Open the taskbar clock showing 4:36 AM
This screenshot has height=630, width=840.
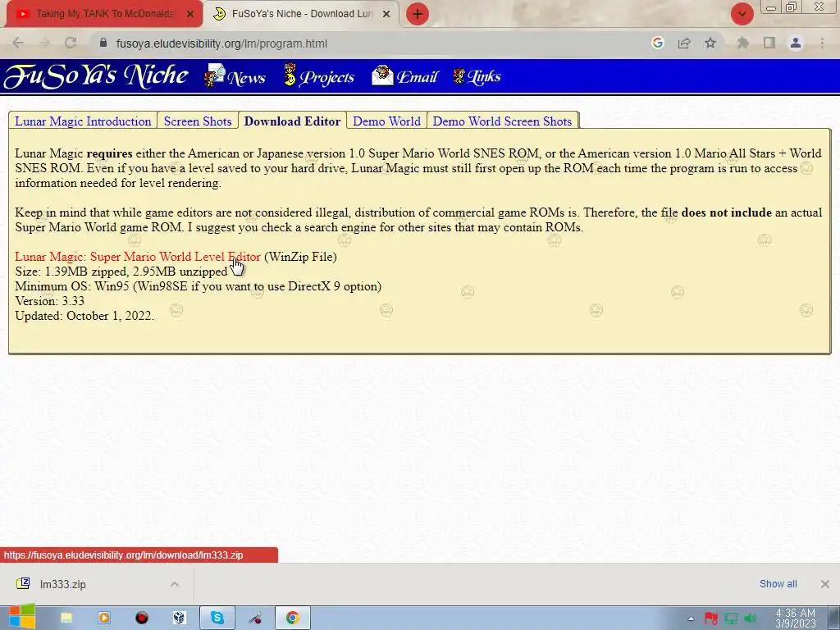(x=796, y=619)
